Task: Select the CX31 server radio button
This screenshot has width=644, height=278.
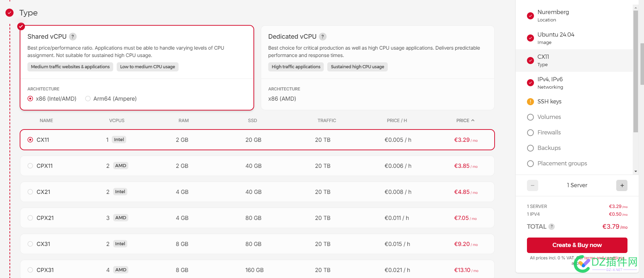Action: pos(30,244)
